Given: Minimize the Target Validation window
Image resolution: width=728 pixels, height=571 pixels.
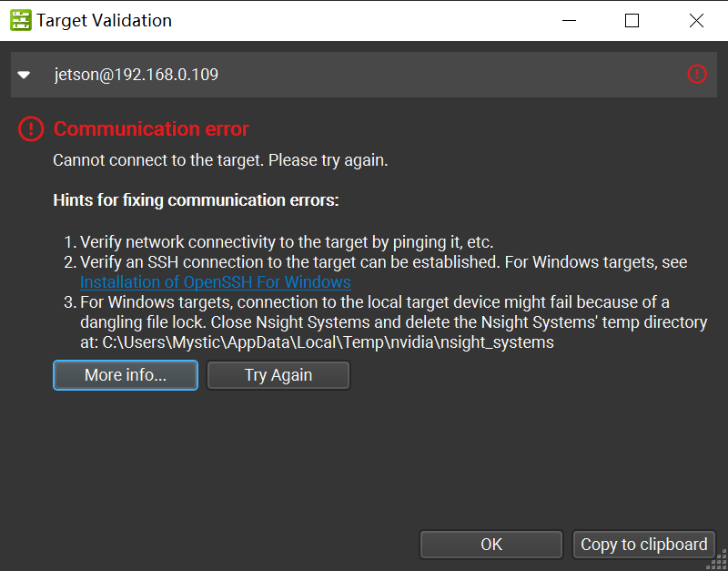Looking at the screenshot, I should (x=569, y=20).
